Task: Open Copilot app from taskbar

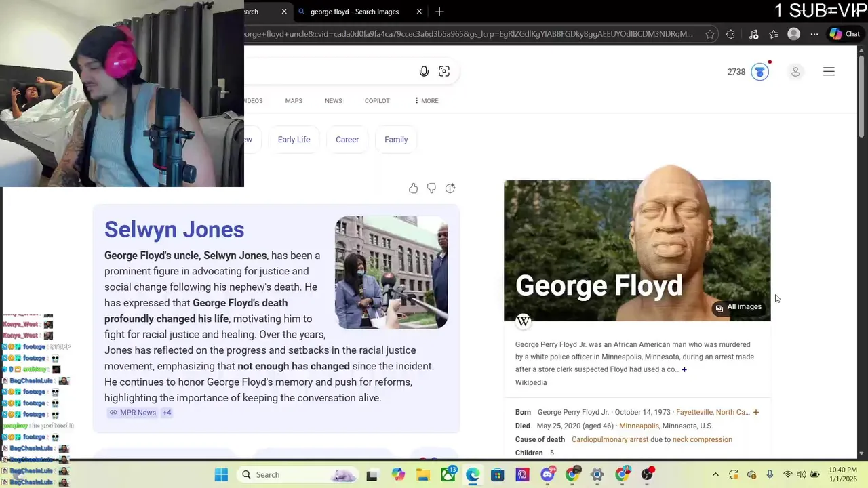Action: tap(398, 474)
